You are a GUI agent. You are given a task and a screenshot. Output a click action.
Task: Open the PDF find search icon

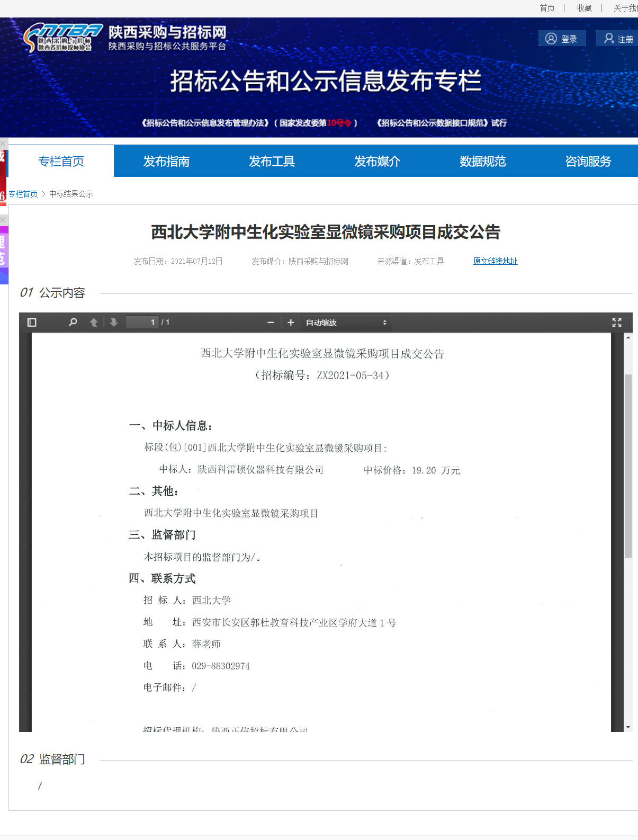[x=73, y=323]
